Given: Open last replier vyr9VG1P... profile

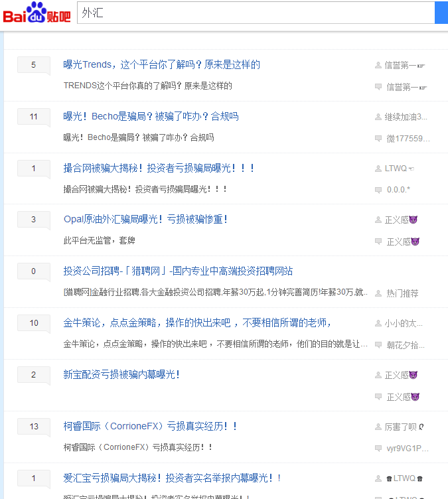Looking at the screenshot, I should 408,449.
